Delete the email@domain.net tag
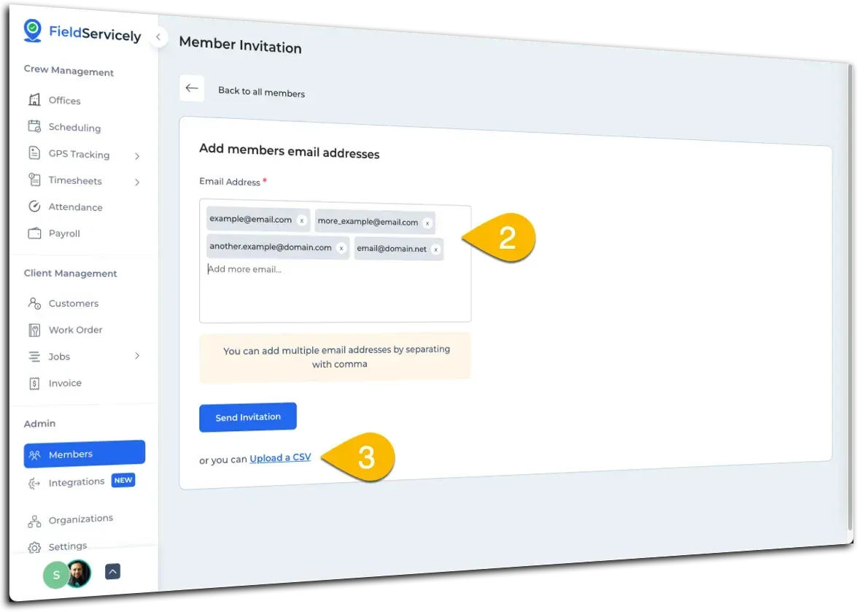This screenshot has width=868, height=612. point(435,249)
